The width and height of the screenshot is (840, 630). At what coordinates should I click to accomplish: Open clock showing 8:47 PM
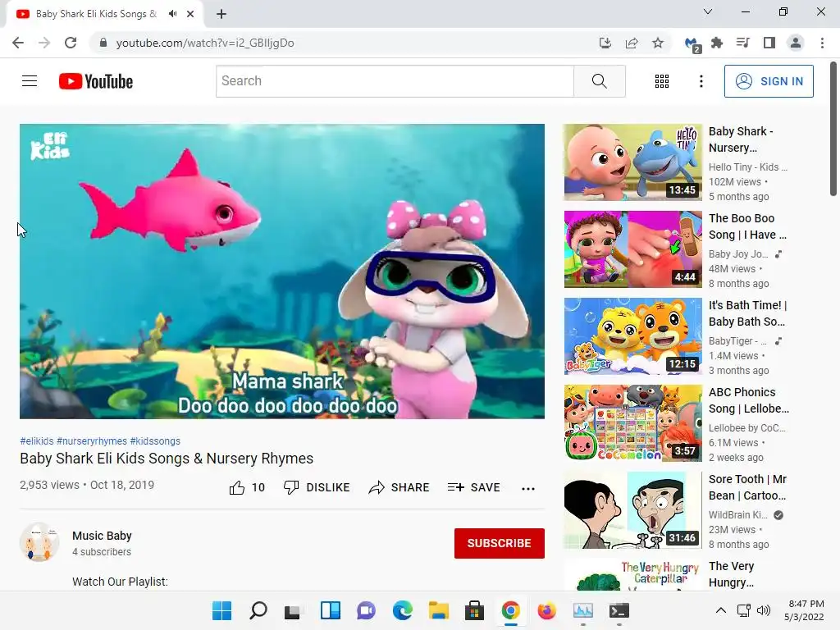[804, 610]
